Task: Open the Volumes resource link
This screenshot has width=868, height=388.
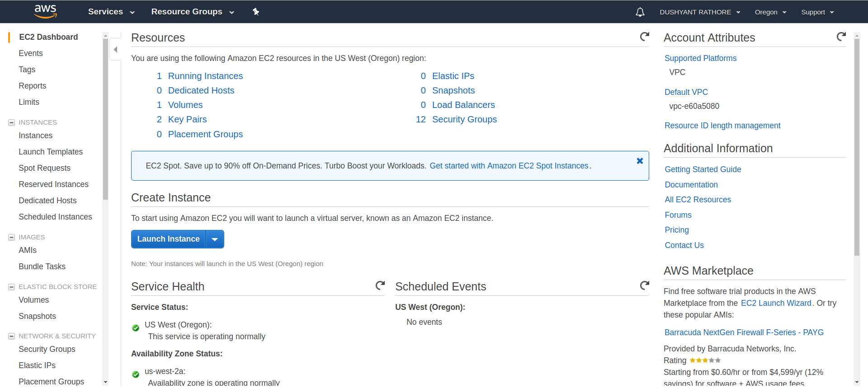Action: [185, 105]
